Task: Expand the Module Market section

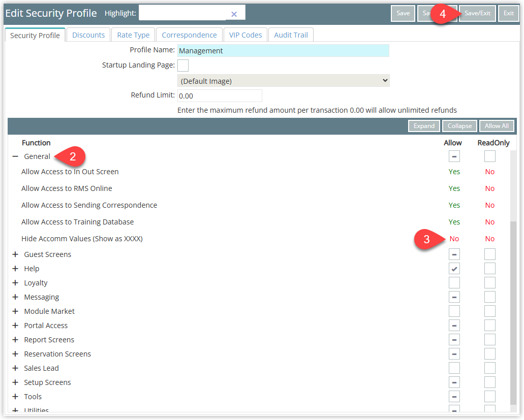Action: [x=15, y=311]
